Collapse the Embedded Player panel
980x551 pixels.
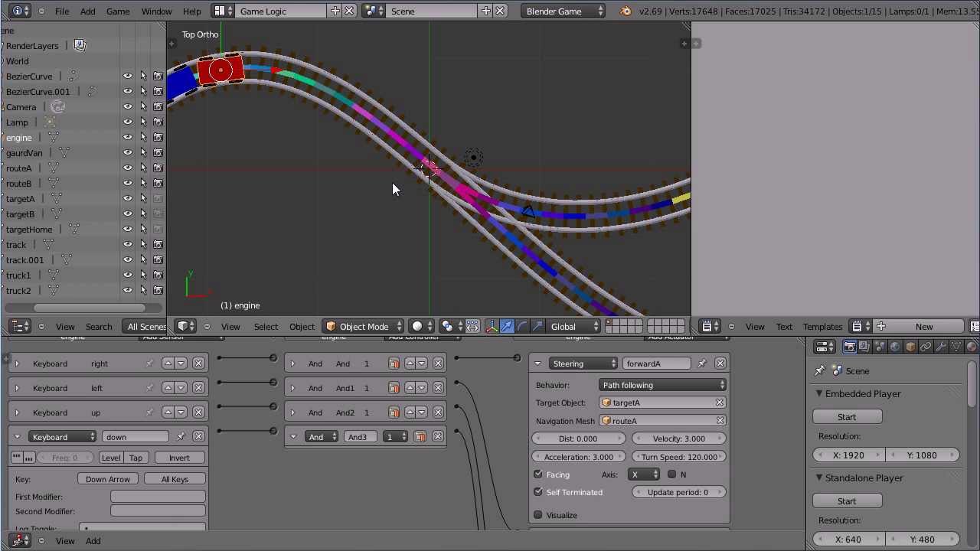click(x=819, y=393)
